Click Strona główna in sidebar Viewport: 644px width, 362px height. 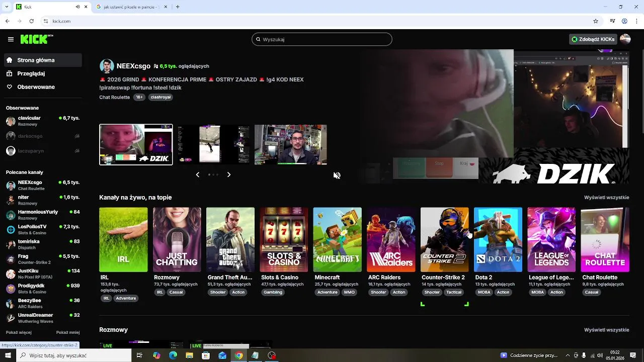point(43,60)
